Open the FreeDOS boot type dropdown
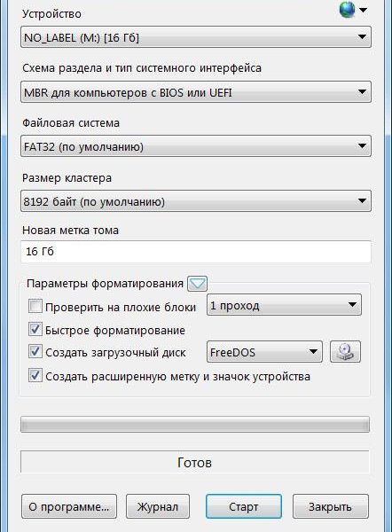This screenshot has width=392, height=532. tap(264, 352)
